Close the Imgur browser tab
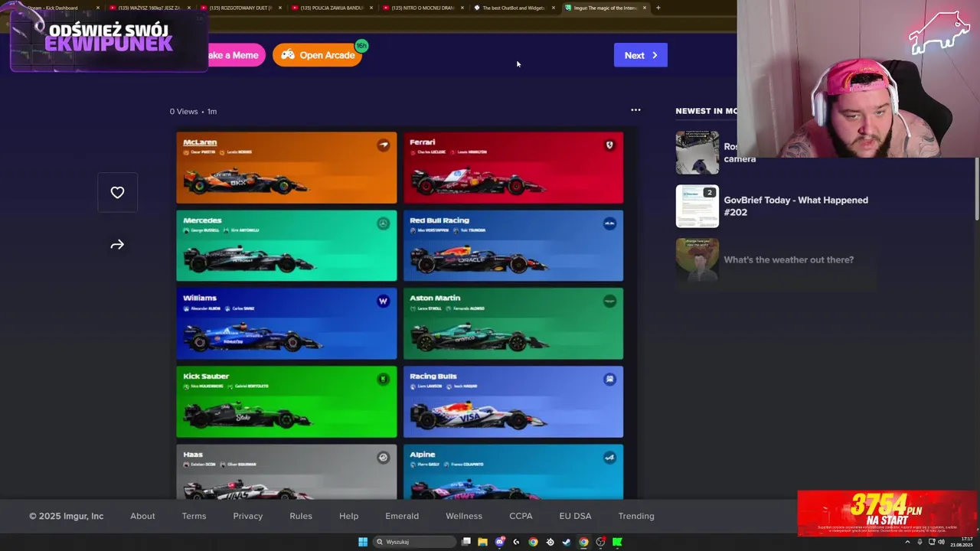The height and width of the screenshot is (551, 980). click(x=645, y=8)
